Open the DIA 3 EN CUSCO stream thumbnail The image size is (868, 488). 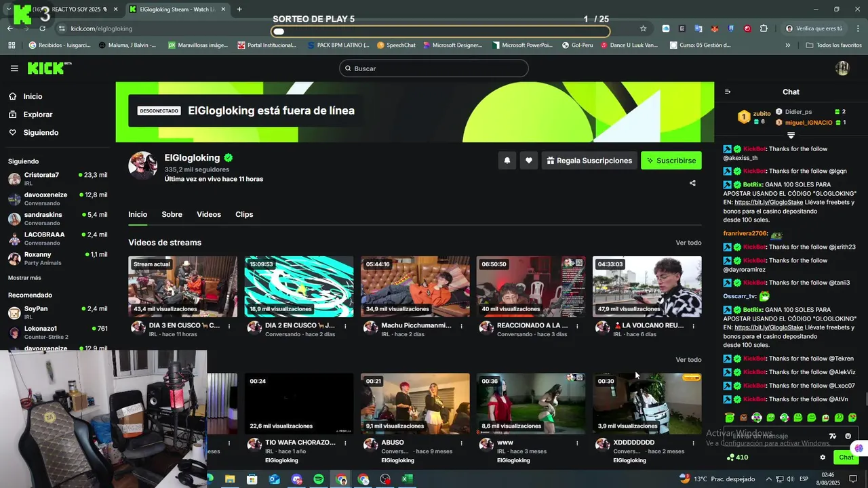183,287
